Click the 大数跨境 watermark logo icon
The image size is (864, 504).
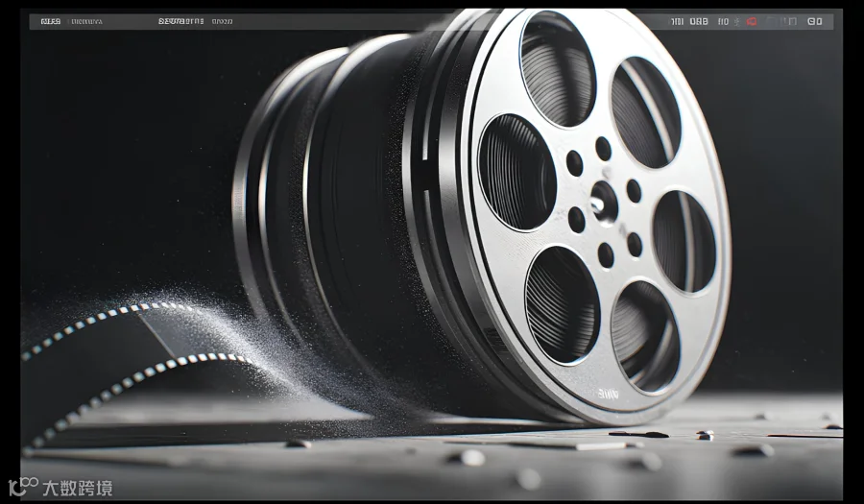[23, 487]
